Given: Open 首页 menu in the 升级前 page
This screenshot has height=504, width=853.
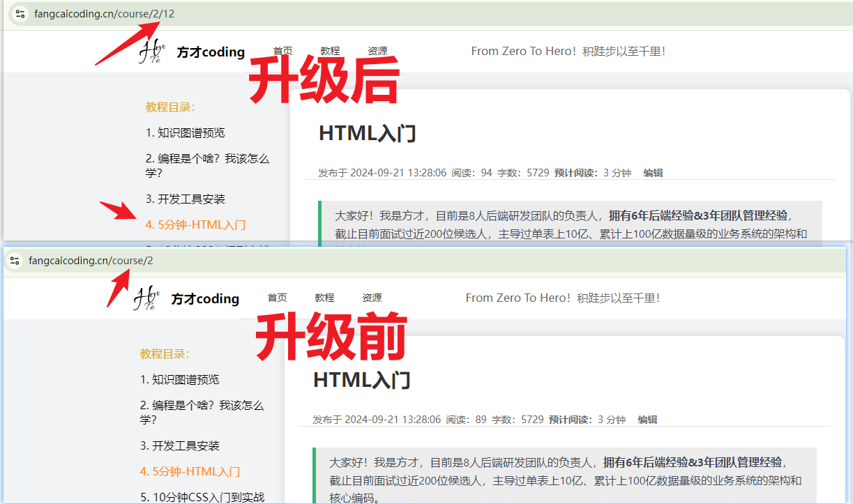Looking at the screenshot, I should [x=277, y=298].
